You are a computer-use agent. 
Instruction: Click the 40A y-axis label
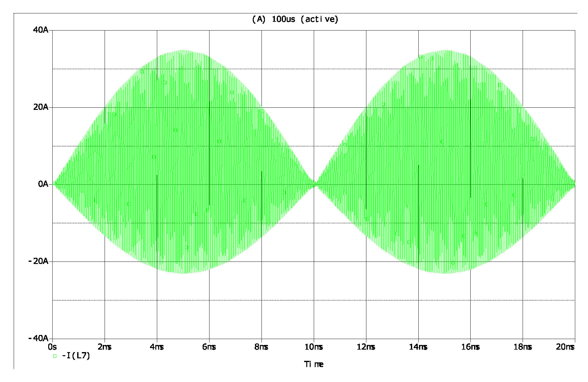click(41, 30)
